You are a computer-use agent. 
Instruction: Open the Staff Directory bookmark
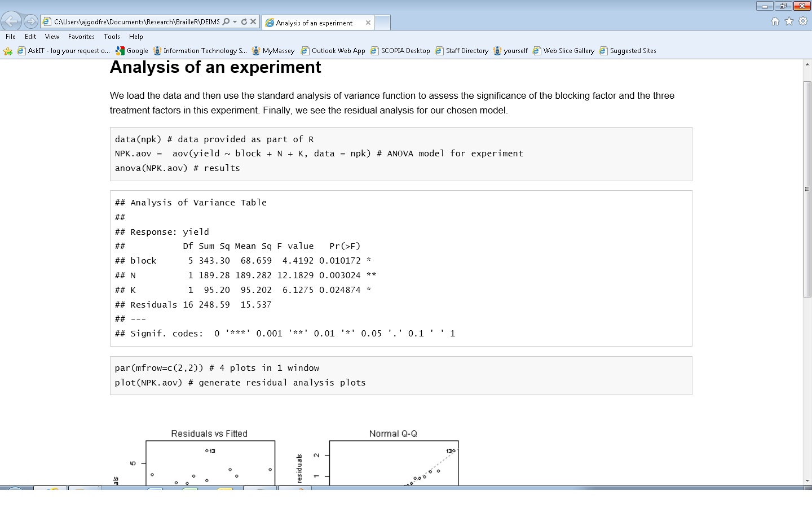pyautogui.click(x=462, y=51)
